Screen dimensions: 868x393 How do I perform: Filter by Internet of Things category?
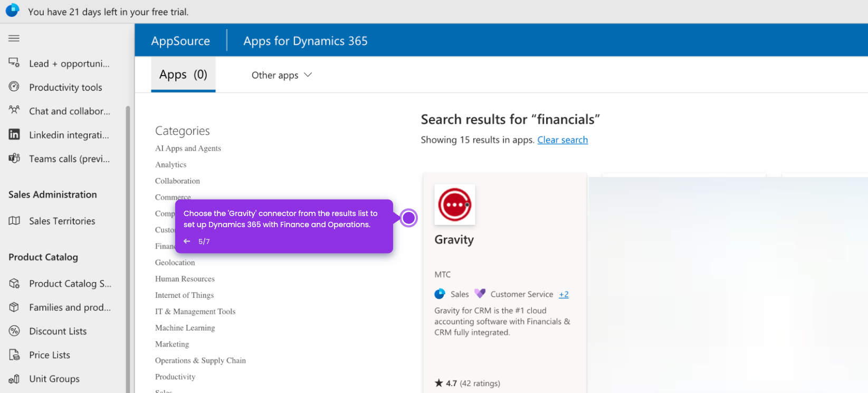pos(184,295)
